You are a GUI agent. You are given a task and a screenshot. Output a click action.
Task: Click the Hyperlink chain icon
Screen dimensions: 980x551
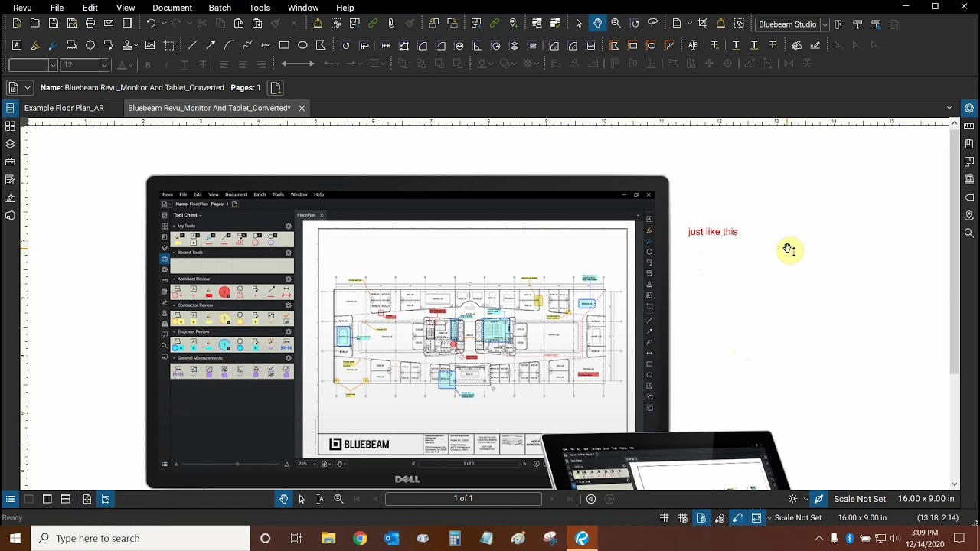pyautogui.click(x=373, y=24)
